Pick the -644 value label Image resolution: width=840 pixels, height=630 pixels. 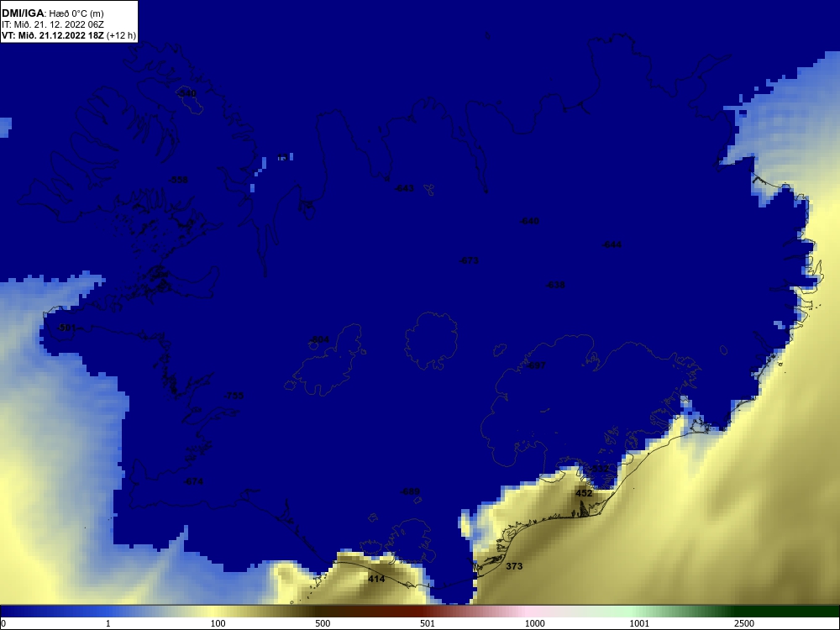pyautogui.click(x=612, y=244)
